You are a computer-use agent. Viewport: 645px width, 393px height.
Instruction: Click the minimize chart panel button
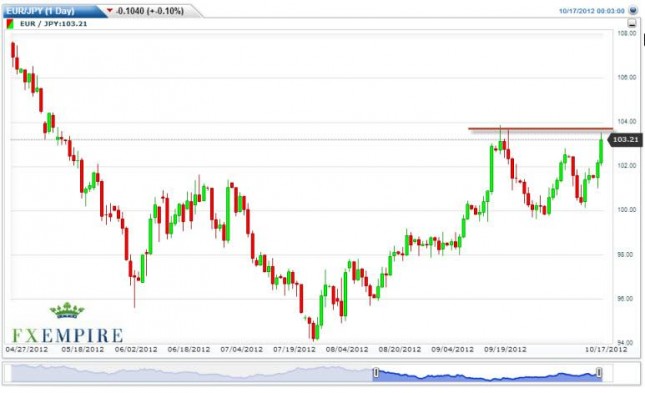[x=631, y=23]
